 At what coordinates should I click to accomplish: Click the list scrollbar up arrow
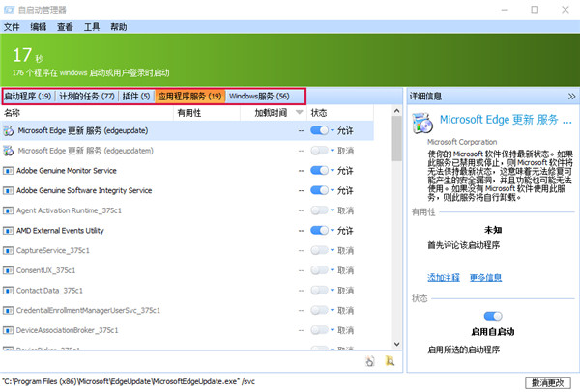click(x=397, y=110)
